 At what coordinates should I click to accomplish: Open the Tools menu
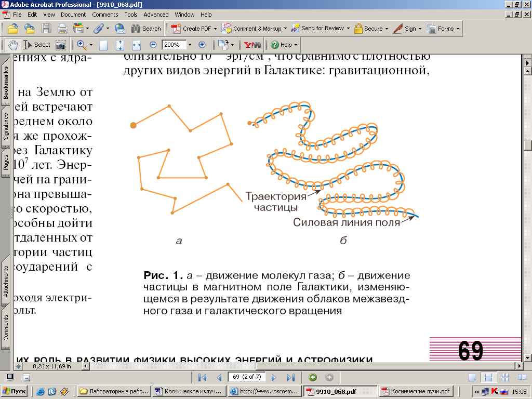point(130,15)
